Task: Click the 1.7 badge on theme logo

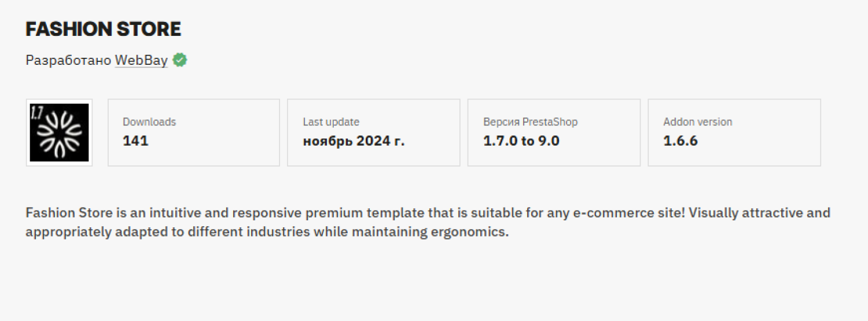Action: (x=37, y=113)
